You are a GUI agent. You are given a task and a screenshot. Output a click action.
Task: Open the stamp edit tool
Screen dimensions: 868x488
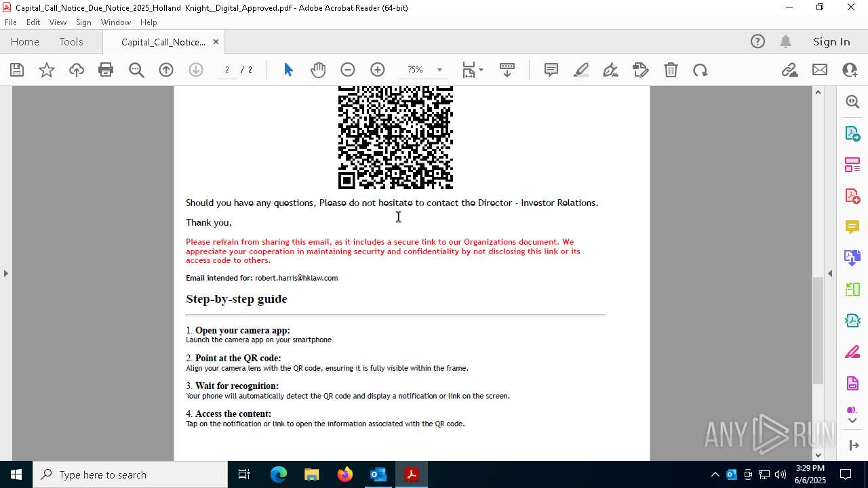tap(640, 70)
